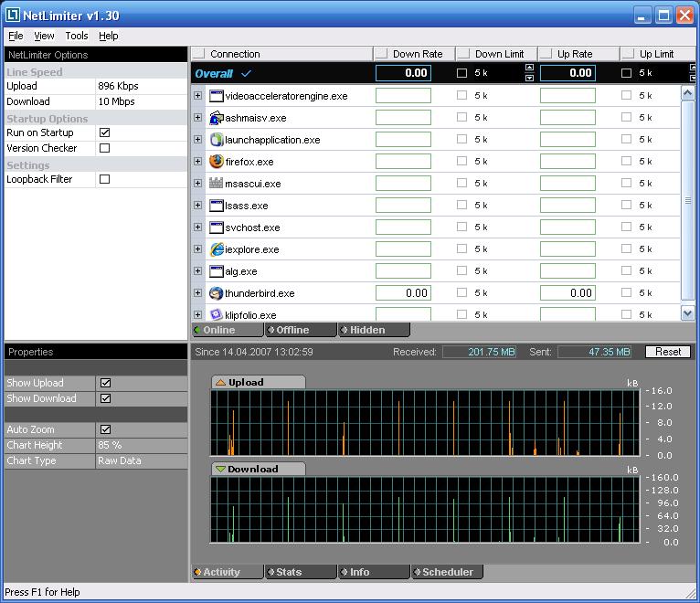Image resolution: width=700 pixels, height=603 pixels.
Task: Expand the firefox.exe connections
Action: coord(197,161)
